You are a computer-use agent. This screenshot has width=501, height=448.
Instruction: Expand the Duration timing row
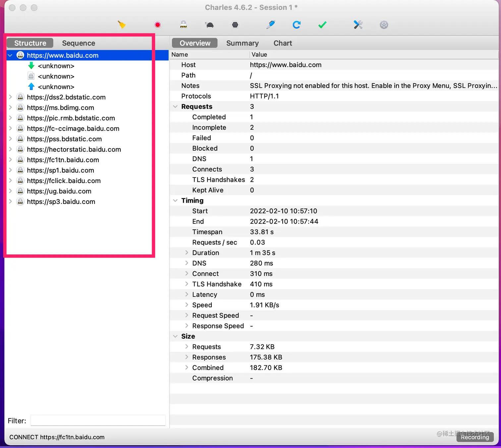coord(187,253)
